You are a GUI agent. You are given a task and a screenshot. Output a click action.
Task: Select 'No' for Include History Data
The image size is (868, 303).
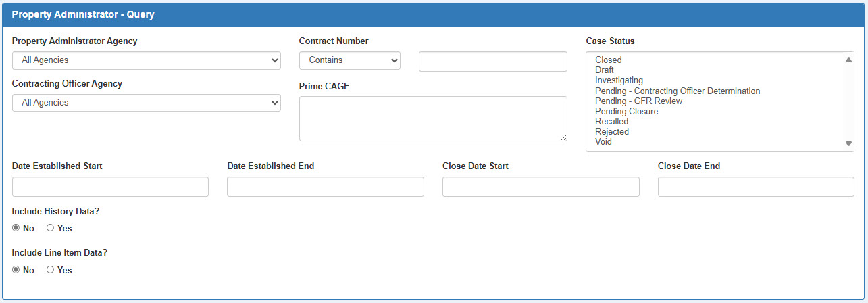click(x=16, y=228)
